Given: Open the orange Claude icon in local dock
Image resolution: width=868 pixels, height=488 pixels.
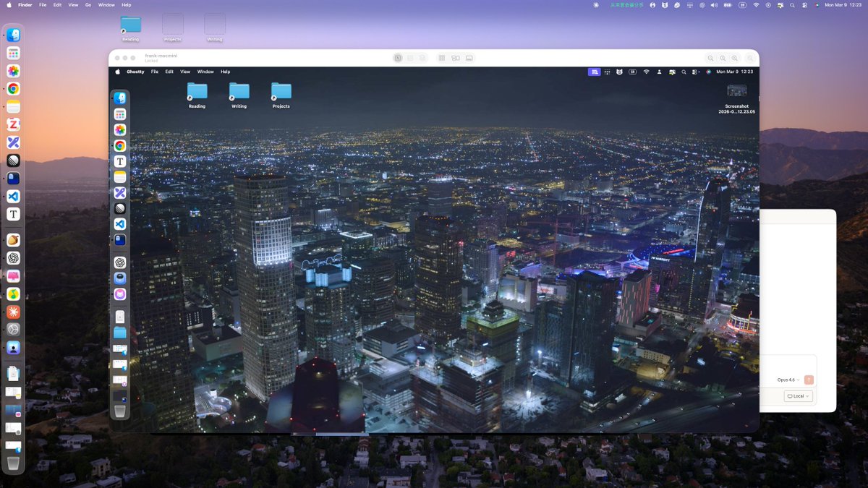Looking at the screenshot, I should tap(13, 312).
